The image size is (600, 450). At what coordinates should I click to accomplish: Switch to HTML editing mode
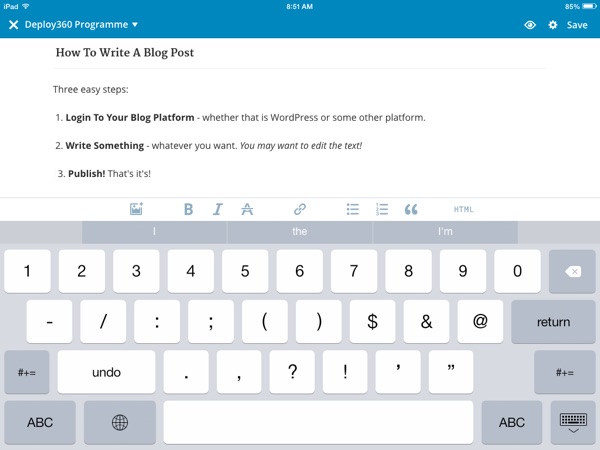click(x=463, y=209)
